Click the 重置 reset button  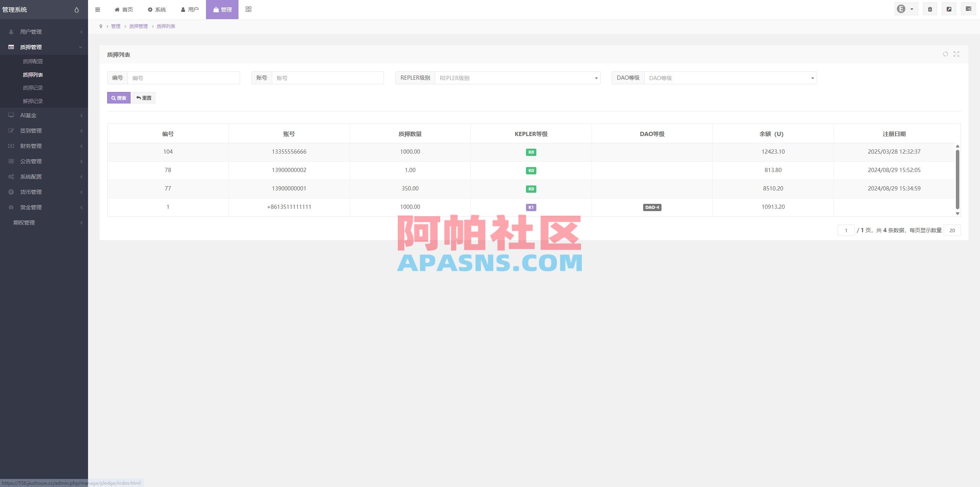coord(144,98)
